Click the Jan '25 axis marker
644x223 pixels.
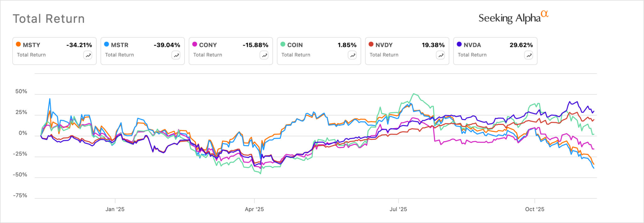tap(115, 209)
